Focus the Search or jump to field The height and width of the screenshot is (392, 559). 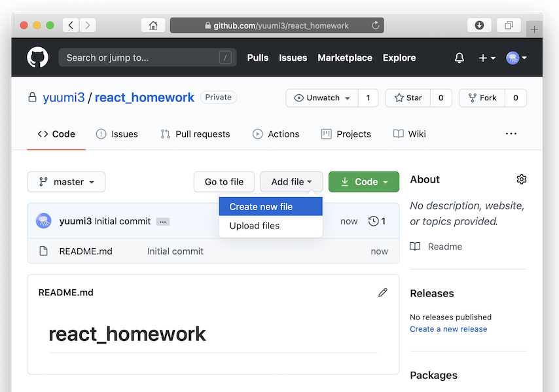147,58
